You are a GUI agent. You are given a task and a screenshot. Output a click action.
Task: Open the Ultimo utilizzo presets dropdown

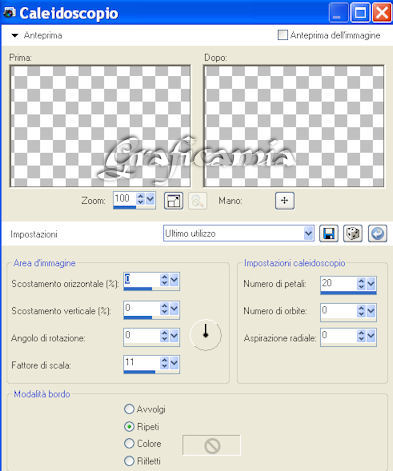tap(309, 233)
